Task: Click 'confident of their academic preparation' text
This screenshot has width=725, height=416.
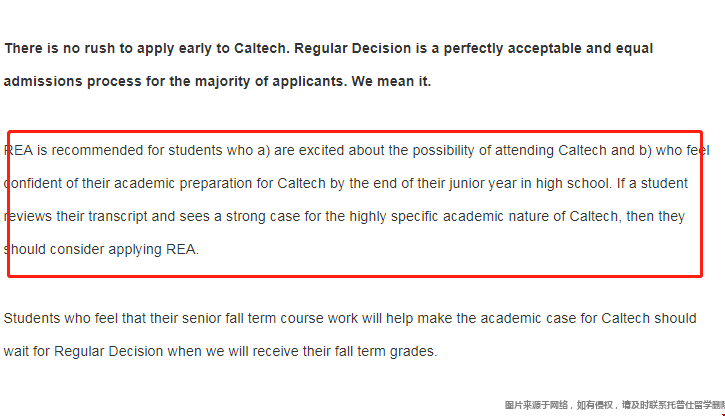Action: (129, 183)
